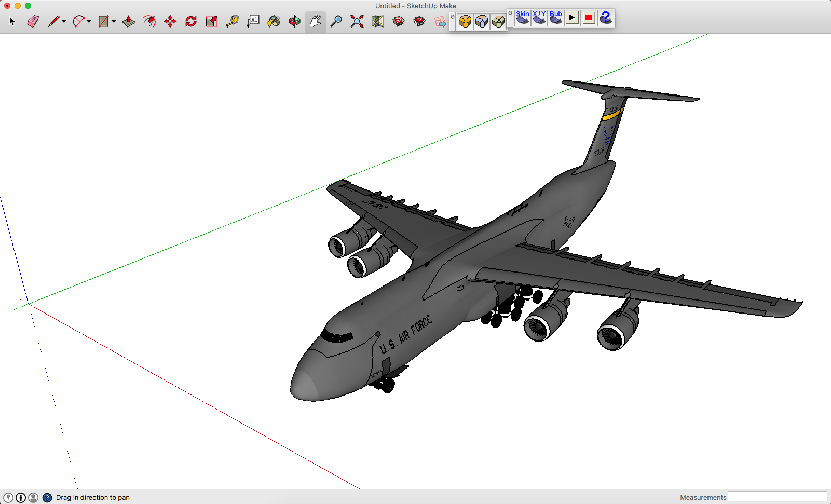
Task: Expand the Rectangle tool dropdown arrow
Action: (114, 22)
